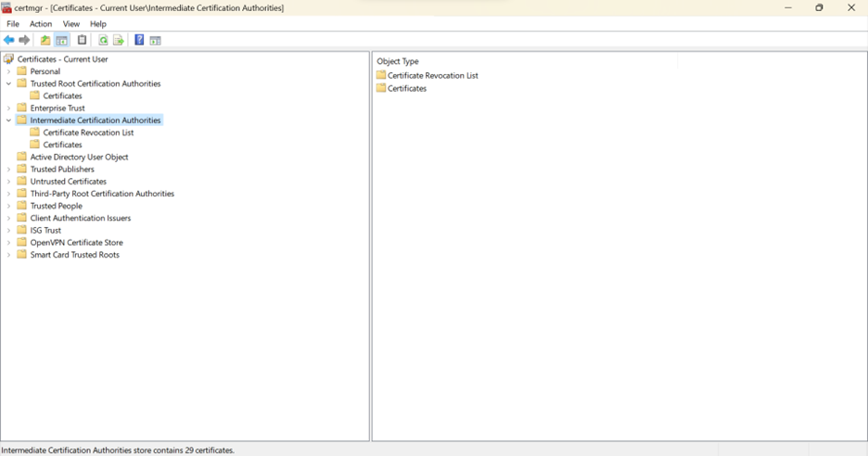Click the Smart Card Trusted Roots folder icon
Viewport: 868px width, 456px height.
pos(21,254)
